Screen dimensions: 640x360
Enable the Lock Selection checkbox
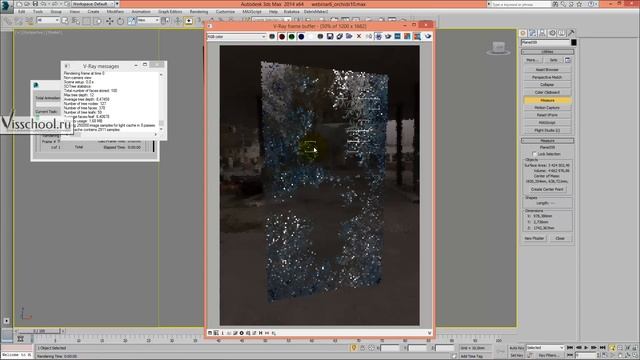(534, 154)
